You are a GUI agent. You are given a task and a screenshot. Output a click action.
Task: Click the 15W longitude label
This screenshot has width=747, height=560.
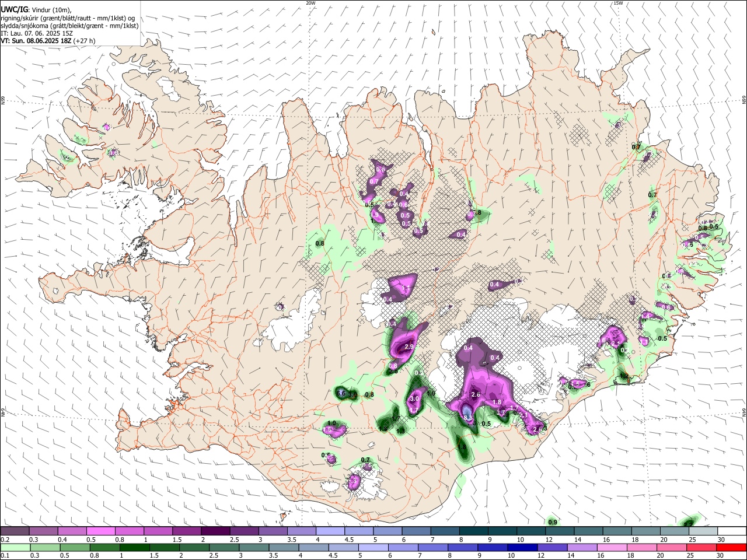point(617,3)
